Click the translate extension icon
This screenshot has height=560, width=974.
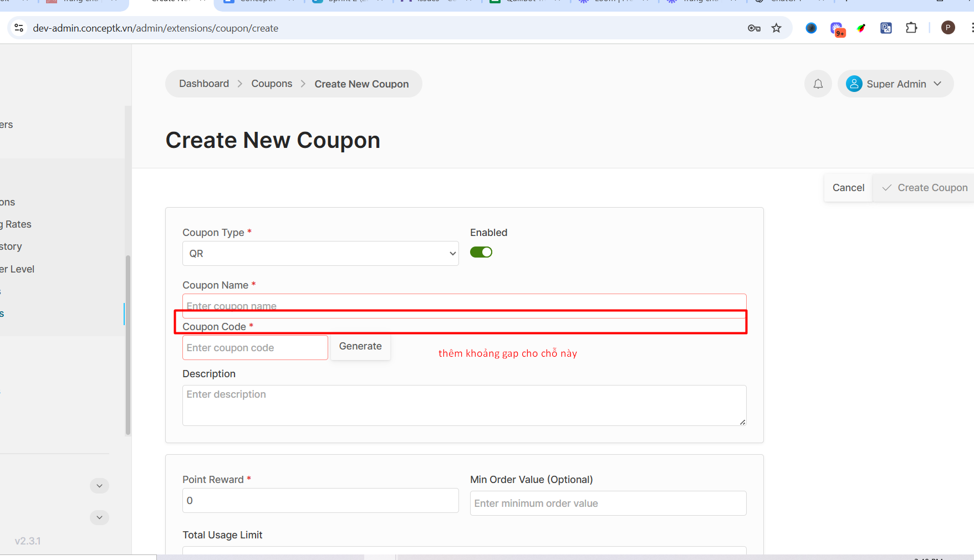point(886,28)
